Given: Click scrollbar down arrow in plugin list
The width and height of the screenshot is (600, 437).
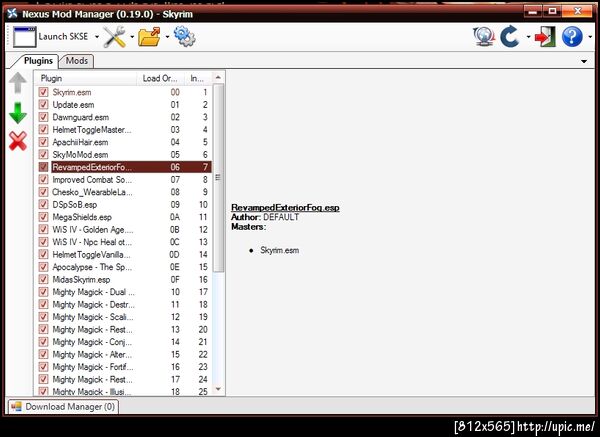Looking at the screenshot, I should coord(218,390).
